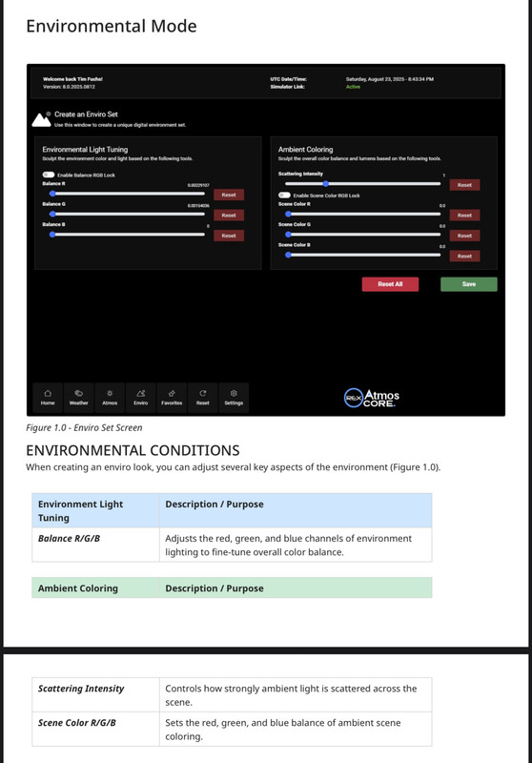Open the Atmos nav button
Image resolution: width=532 pixels, height=763 pixels.
tap(110, 398)
